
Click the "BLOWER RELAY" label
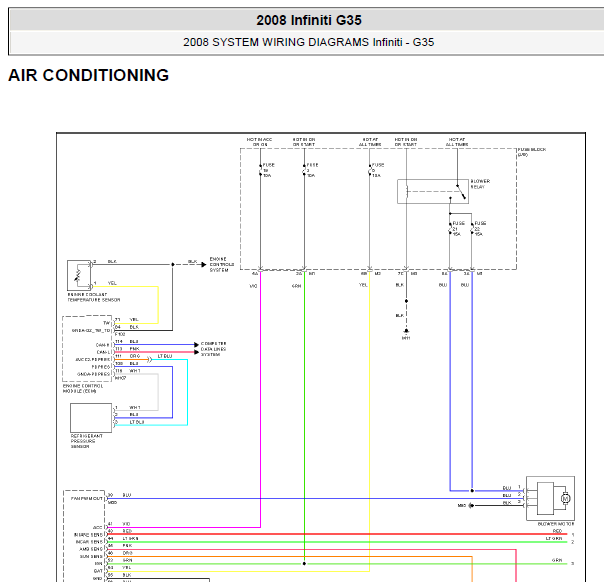480,184
